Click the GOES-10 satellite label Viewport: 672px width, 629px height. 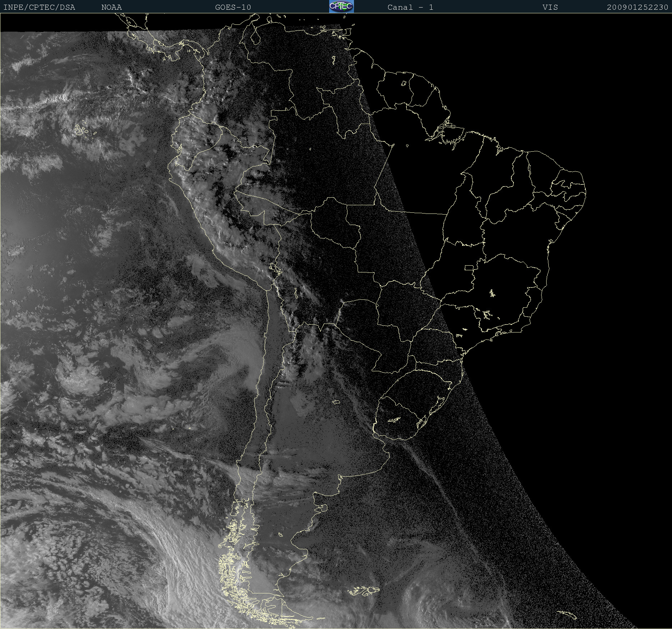click(x=233, y=8)
